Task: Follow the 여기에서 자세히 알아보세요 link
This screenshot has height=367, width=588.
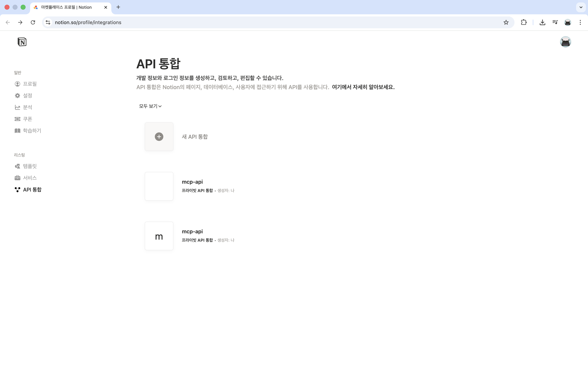Action: point(363,87)
